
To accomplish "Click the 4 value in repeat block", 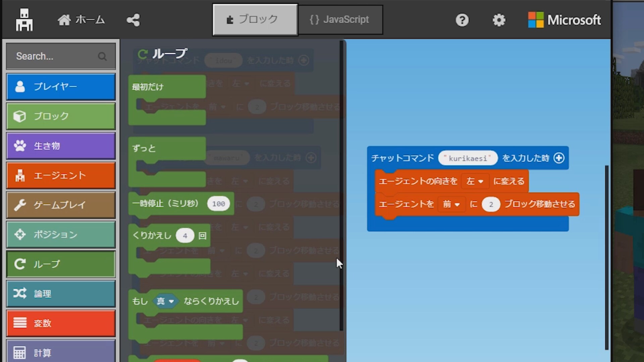I will pyautogui.click(x=185, y=236).
